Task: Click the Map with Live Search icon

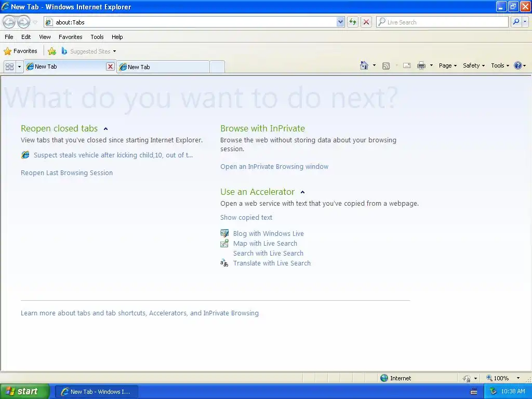Action: pos(224,243)
